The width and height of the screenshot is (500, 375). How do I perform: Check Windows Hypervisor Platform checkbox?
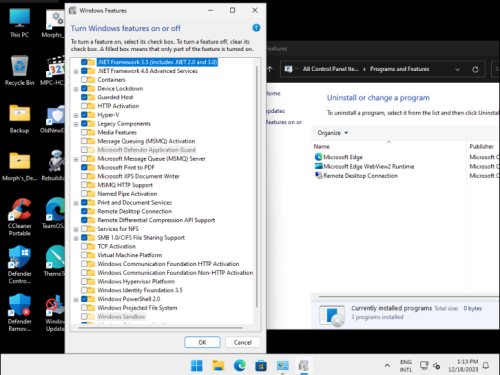point(84,281)
